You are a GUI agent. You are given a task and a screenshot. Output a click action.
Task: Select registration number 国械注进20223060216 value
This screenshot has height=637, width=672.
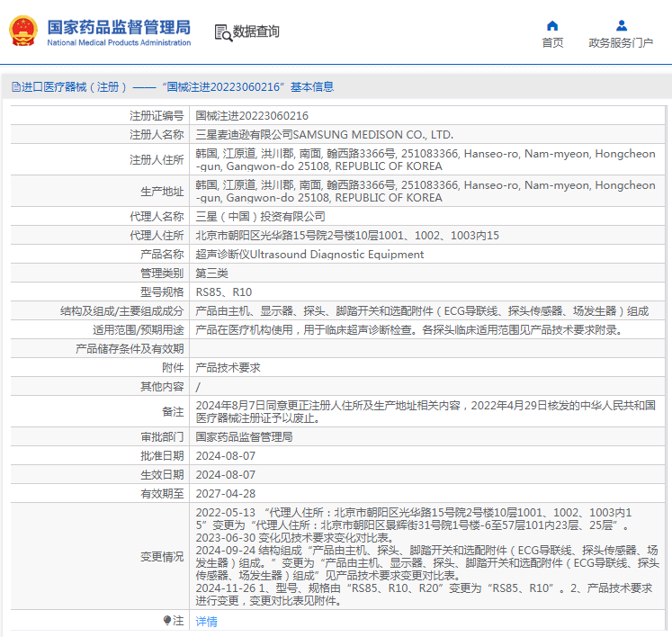[252, 116]
